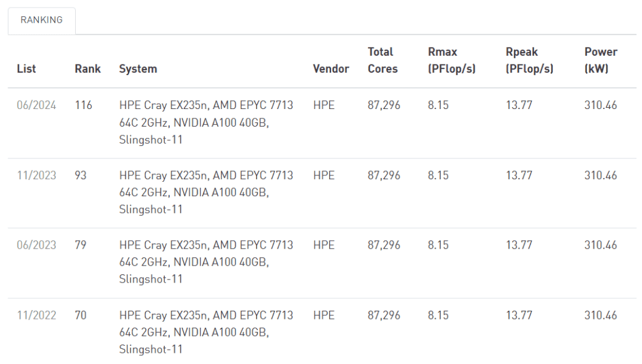Click the Power (kW) column header
The width and height of the screenshot is (642, 364).
601,60
